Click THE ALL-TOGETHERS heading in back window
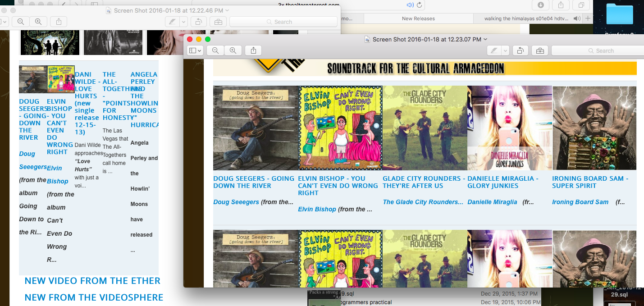Image resolution: width=644 pixels, height=306 pixels. (x=116, y=96)
